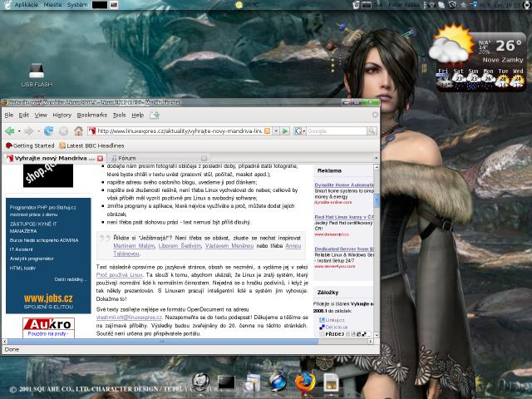Open the History menu

point(62,115)
